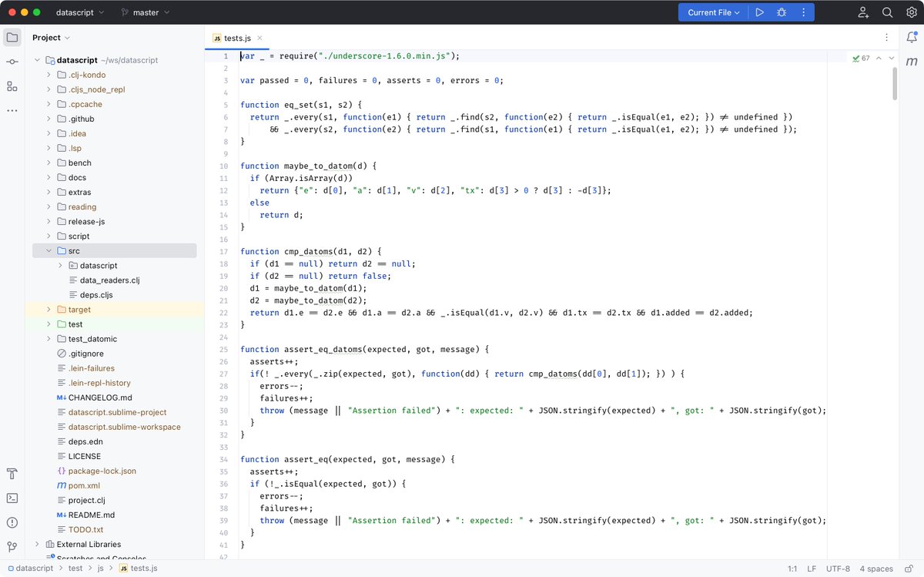Expand the .github folder
This screenshot has height=577, width=924.
49,119
